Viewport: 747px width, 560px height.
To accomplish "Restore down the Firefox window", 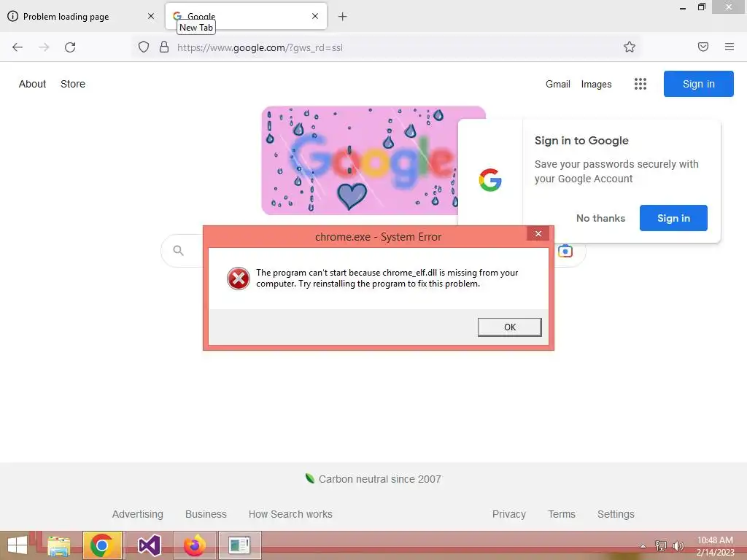I will pos(701,7).
